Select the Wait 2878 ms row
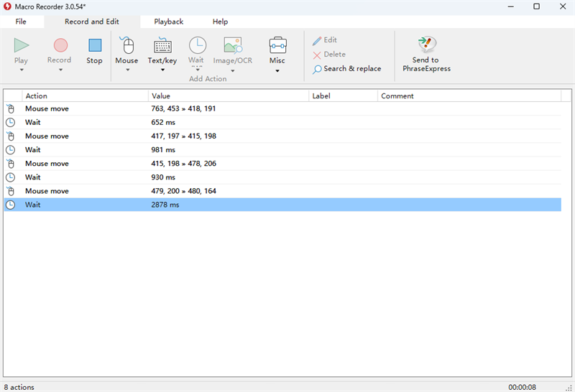The image size is (575, 392). pyautogui.click(x=33, y=205)
